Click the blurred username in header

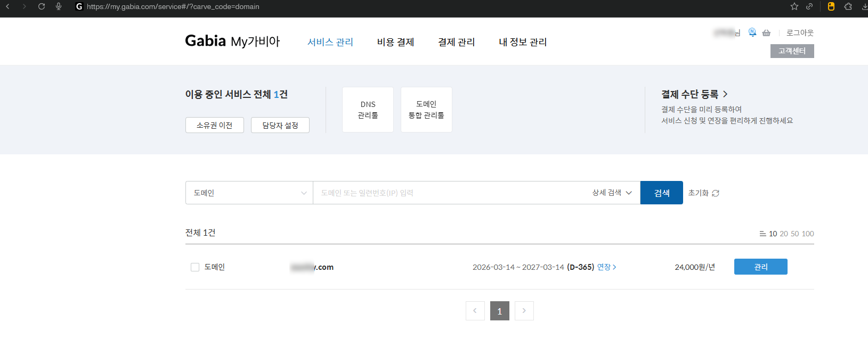point(727,32)
